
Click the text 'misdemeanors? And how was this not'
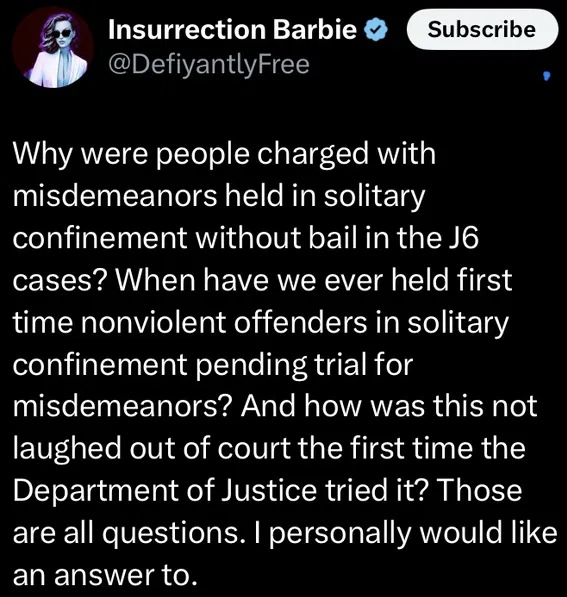(x=275, y=406)
